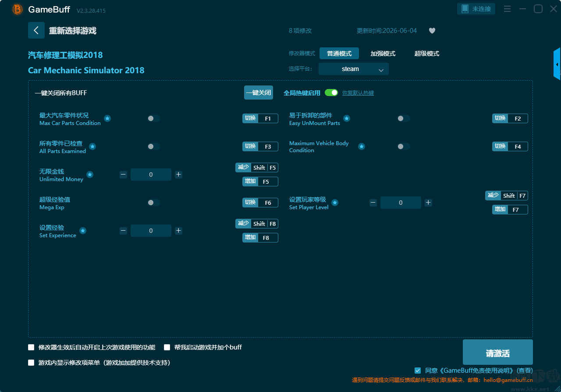Screen dimensions: 561x392
Task: Toggle Max Car Parts Condition switch
Action: click(154, 118)
